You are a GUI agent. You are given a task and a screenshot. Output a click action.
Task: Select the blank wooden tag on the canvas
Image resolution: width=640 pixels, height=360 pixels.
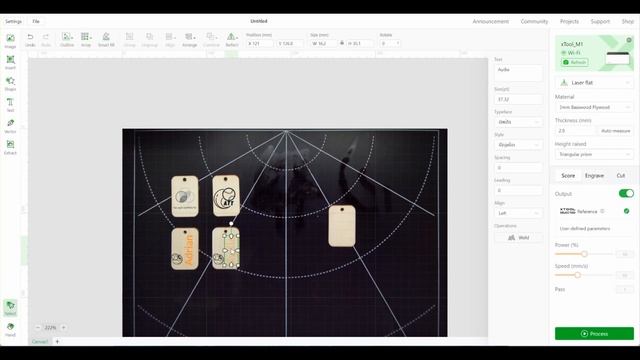tap(342, 226)
